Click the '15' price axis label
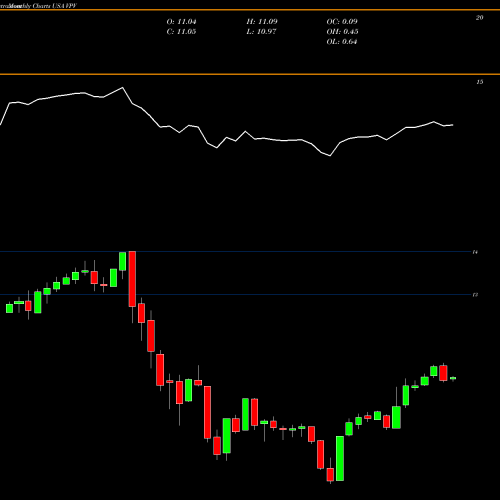The width and height of the screenshot is (500, 500). coord(479,82)
